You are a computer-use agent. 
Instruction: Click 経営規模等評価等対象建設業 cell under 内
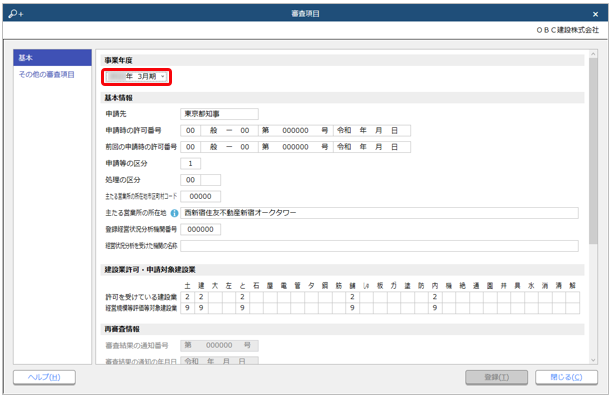pos(435,308)
